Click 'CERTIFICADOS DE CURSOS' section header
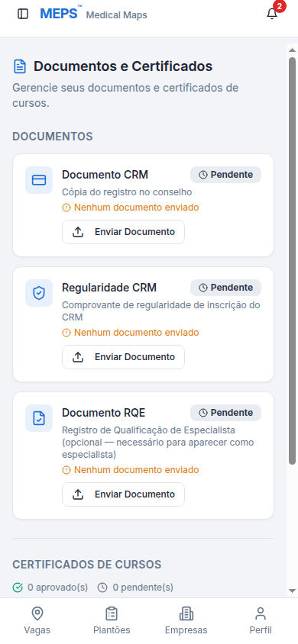Image resolution: width=298 pixels, height=644 pixels. (x=87, y=565)
